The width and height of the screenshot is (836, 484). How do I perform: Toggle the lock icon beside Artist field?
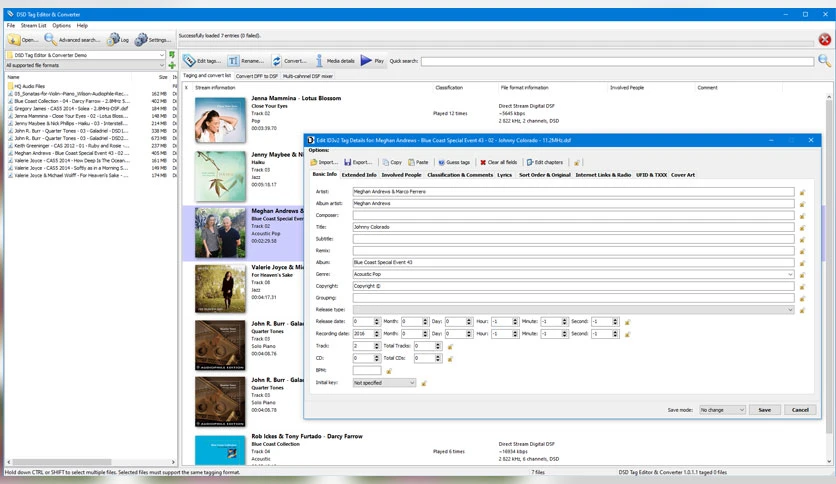click(x=802, y=192)
